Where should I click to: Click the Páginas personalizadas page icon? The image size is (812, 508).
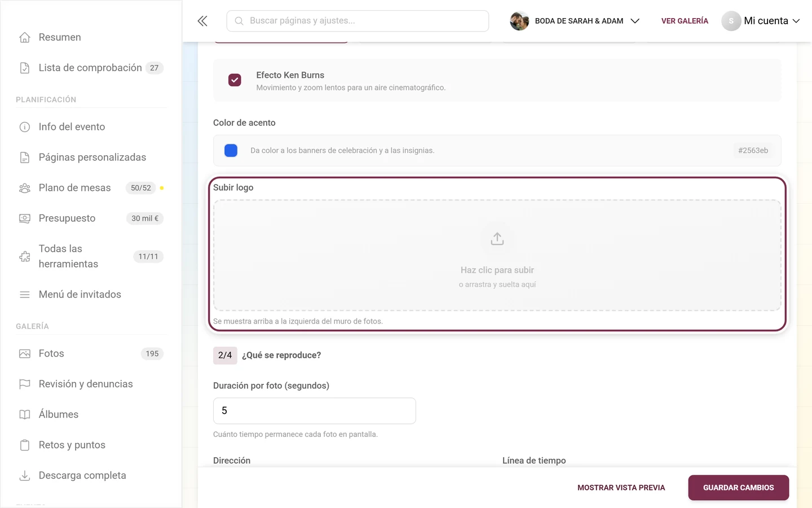pyautogui.click(x=25, y=157)
